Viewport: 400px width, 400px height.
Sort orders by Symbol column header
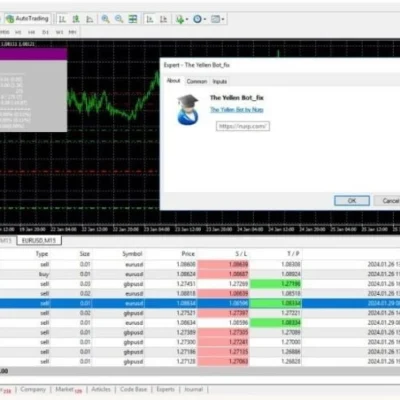132,254
